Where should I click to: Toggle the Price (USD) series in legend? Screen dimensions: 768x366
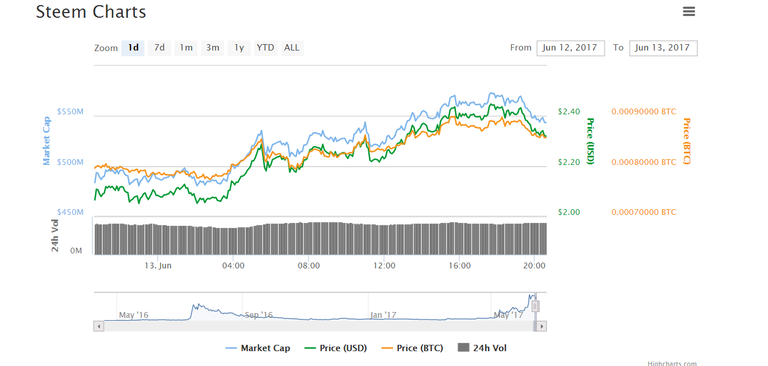(x=336, y=348)
